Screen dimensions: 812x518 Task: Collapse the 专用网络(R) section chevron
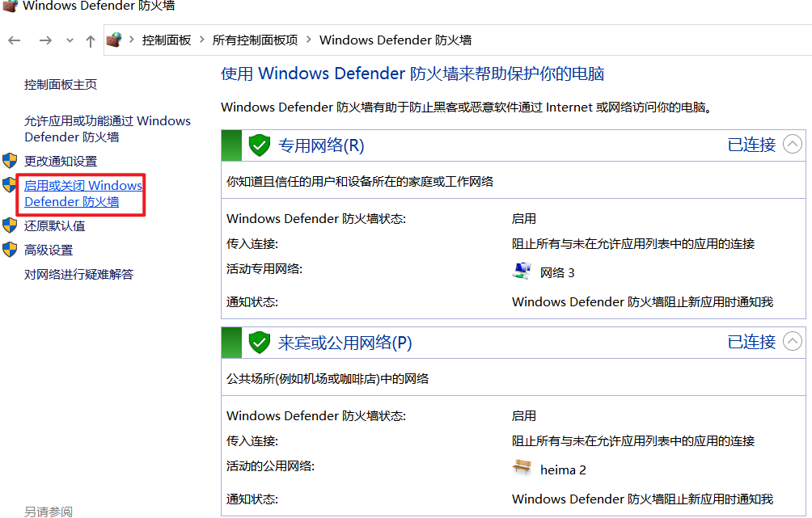793,144
